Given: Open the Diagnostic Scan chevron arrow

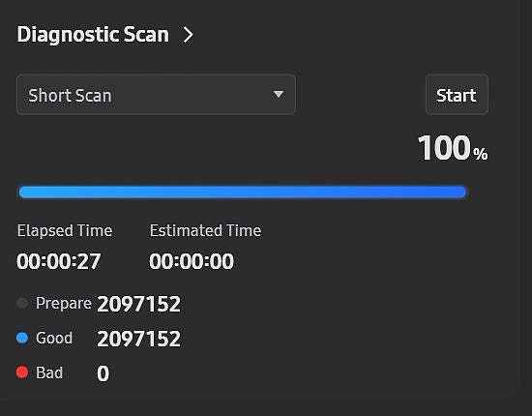Looking at the screenshot, I should tap(188, 35).
